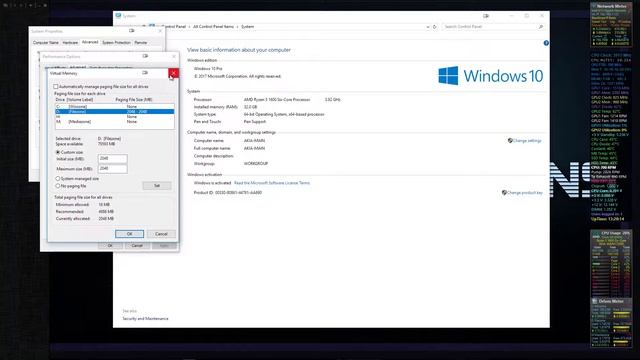Click camera icon in Performance Options title bar
The image size is (640, 360).
tap(145, 56)
